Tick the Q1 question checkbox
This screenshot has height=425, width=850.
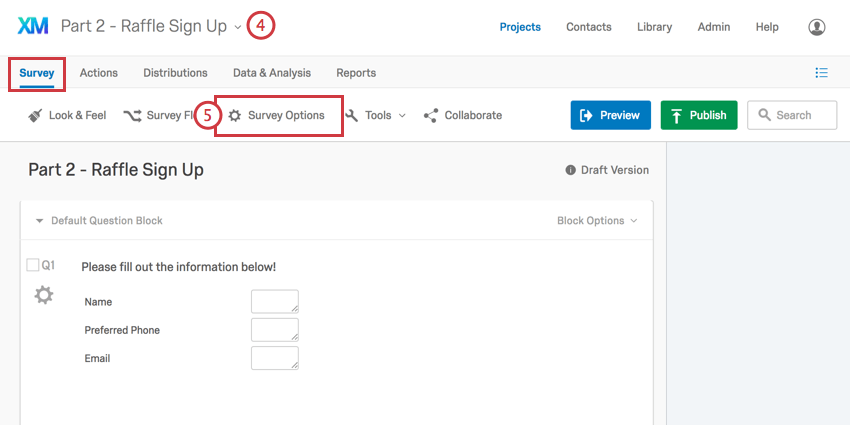(33, 265)
